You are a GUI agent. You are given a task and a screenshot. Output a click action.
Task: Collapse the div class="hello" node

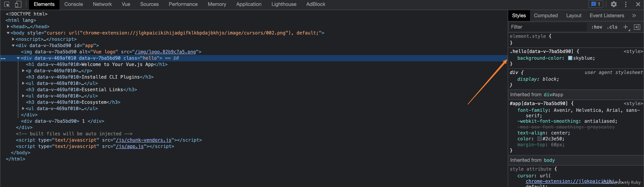pyautogui.click(x=18, y=58)
